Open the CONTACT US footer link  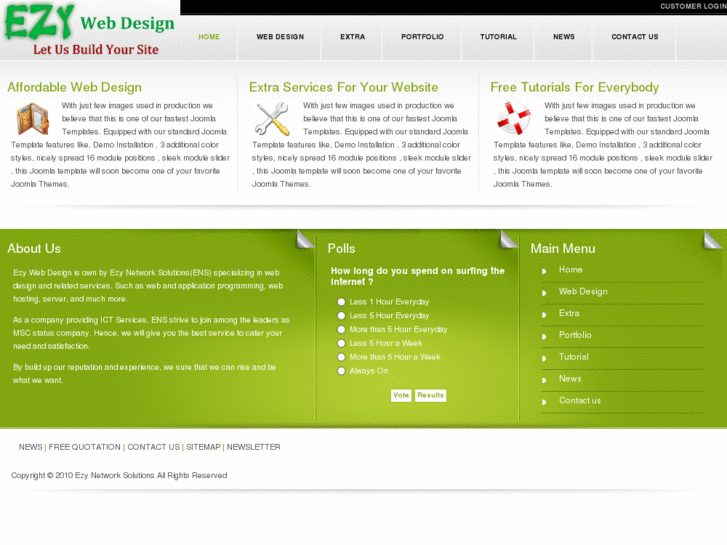tap(153, 447)
